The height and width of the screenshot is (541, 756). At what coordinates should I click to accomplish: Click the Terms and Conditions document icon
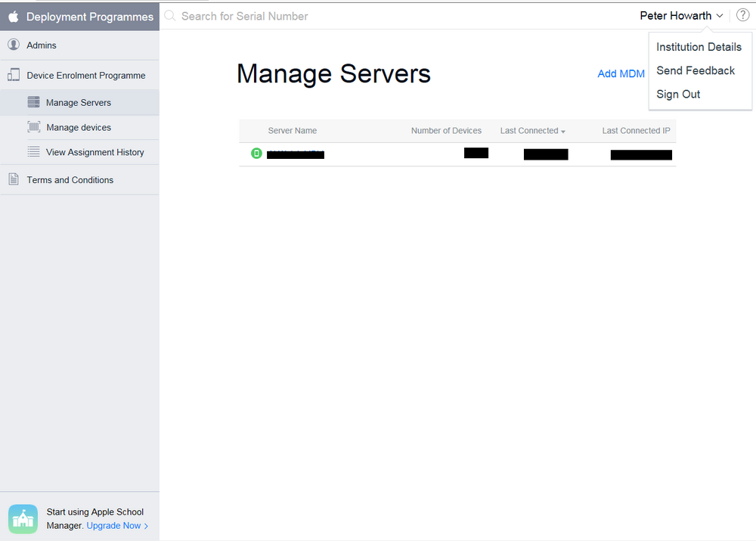pos(14,179)
